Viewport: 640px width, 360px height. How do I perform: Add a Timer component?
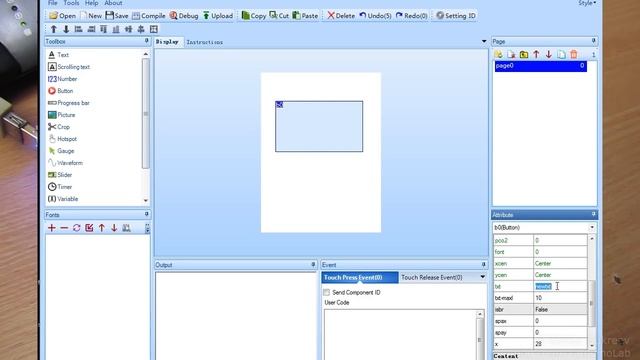point(60,187)
